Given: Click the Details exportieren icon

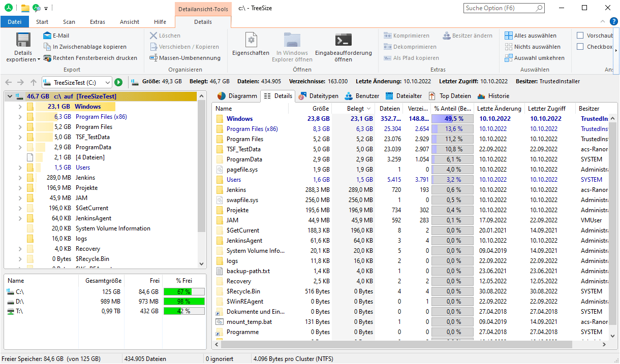Looking at the screenshot, I should coord(23,41).
